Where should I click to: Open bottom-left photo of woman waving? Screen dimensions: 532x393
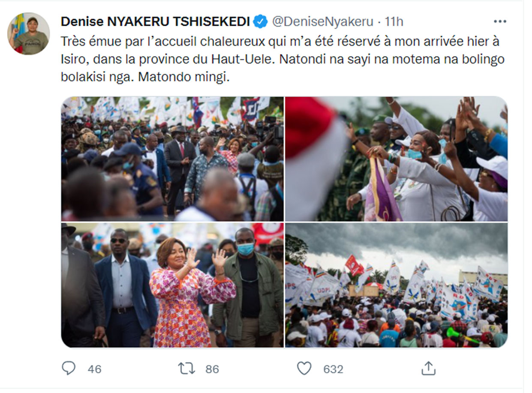[172, 285]
